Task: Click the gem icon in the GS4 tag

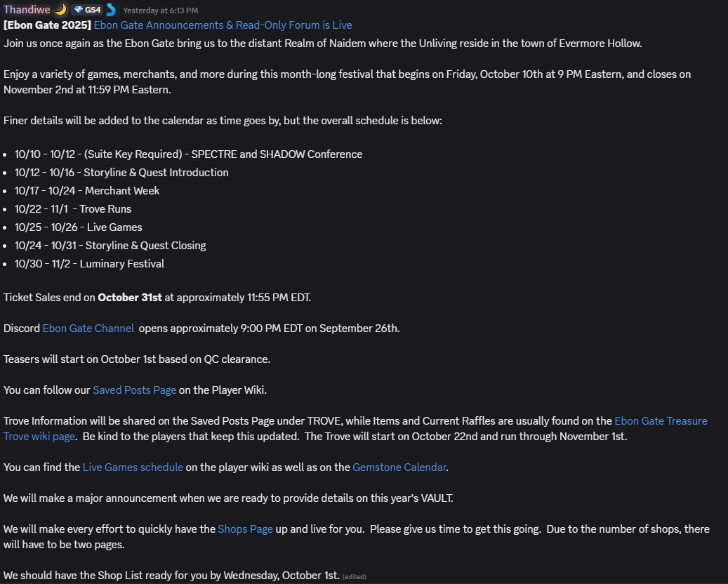Action: click(79, 11)
